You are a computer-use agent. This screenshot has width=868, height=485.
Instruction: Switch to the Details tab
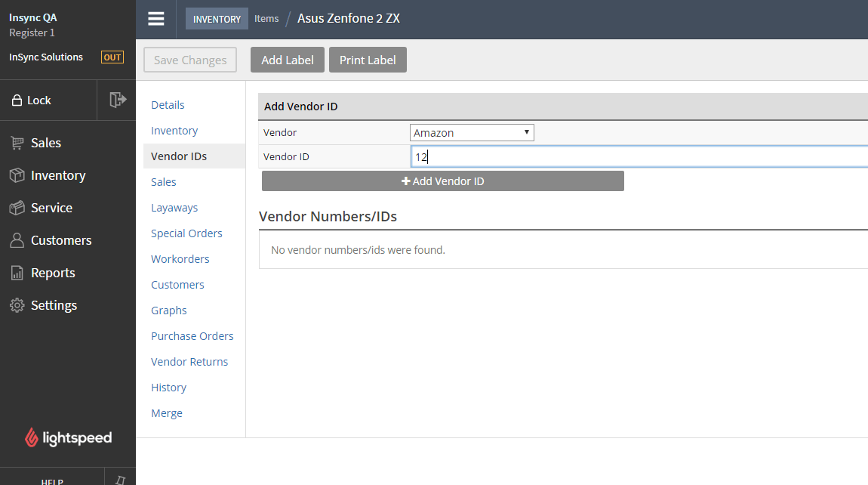168,105
